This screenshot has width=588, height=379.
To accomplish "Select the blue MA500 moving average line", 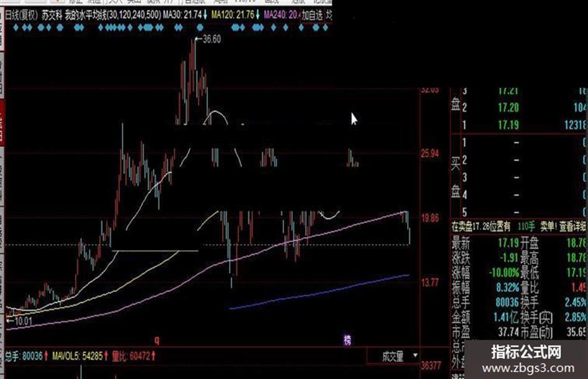I will pyautogui.click(x=319, y=292).
